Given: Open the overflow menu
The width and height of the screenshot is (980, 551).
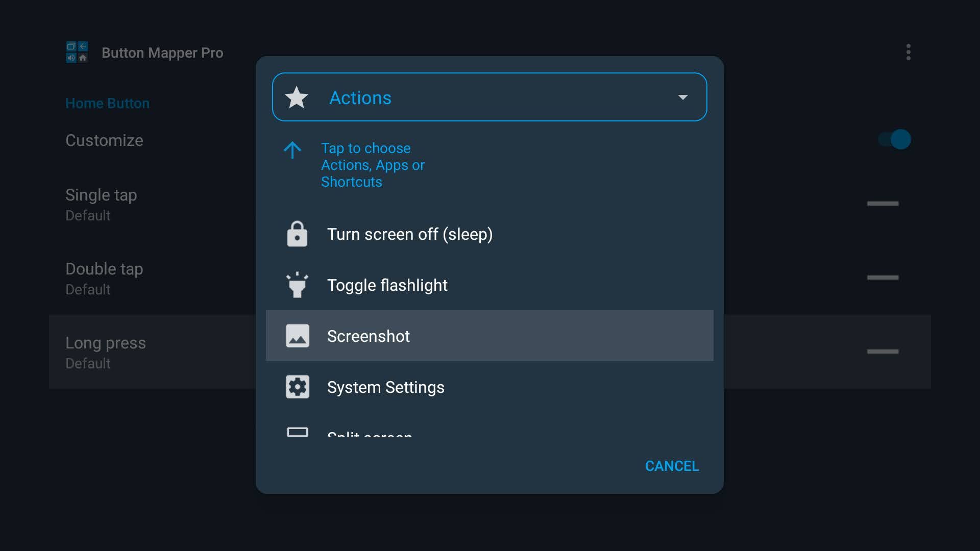Looking at the screenshot, I should pyautogui.click(x=909, y=52).
